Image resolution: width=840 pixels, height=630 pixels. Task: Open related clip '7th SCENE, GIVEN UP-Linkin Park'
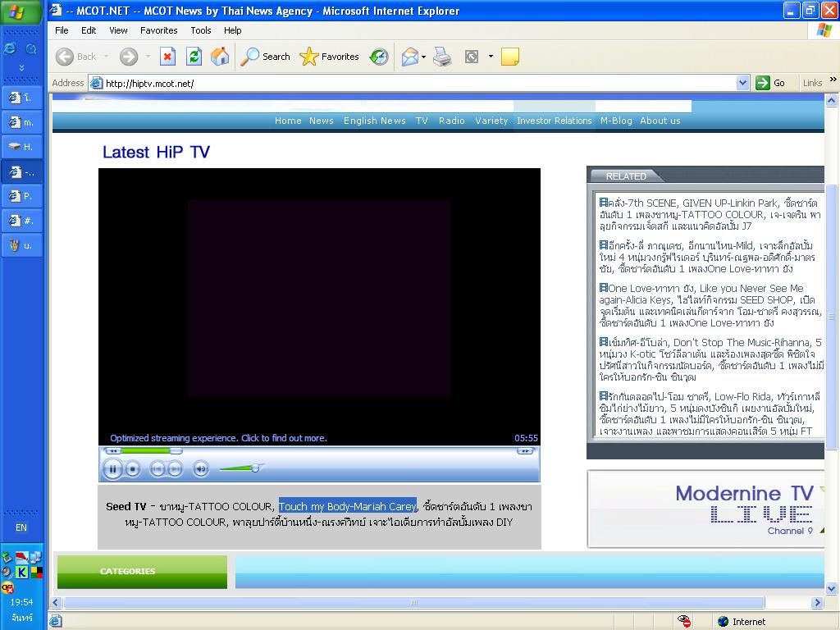(710, 214)
